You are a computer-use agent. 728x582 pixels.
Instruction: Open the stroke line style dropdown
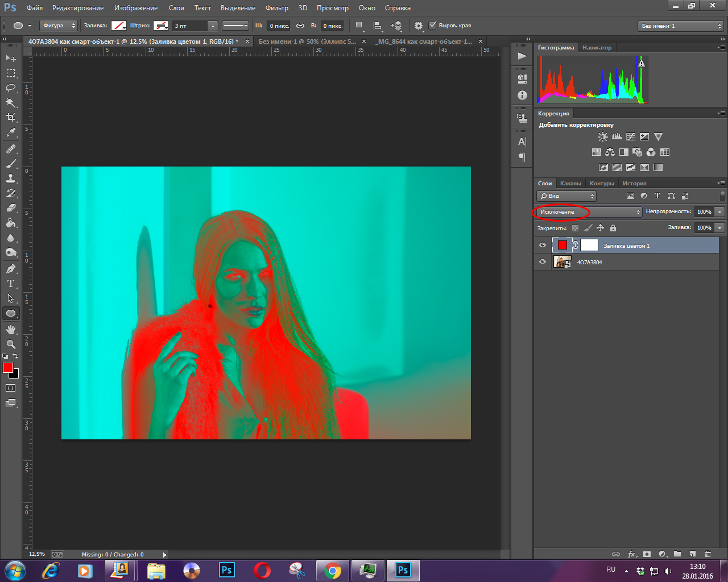(x=235, y=26)
